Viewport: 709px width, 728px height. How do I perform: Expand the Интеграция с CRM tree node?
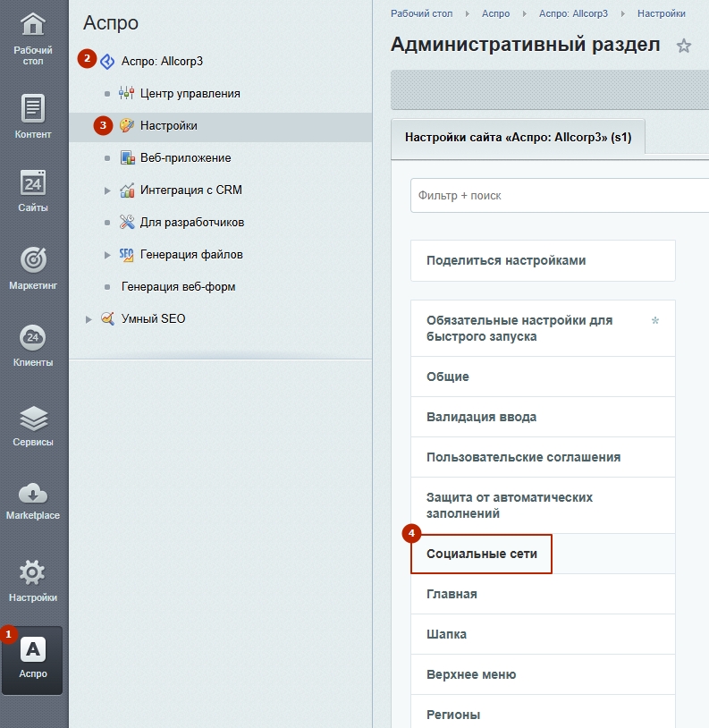click(x=107, y=190)
